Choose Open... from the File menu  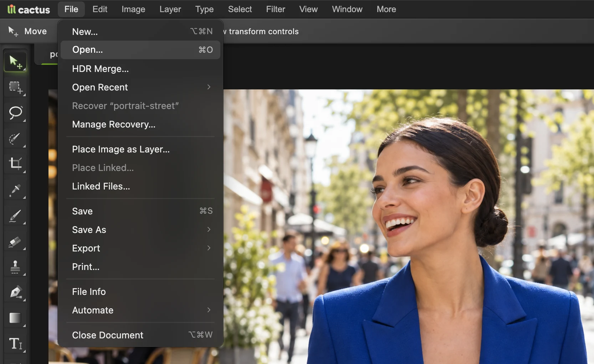click(x=140, y=50)
